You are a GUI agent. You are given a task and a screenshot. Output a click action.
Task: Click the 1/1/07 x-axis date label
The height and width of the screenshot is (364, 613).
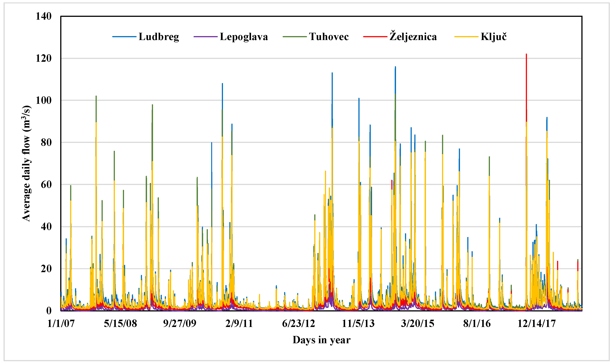click(61, 324)
